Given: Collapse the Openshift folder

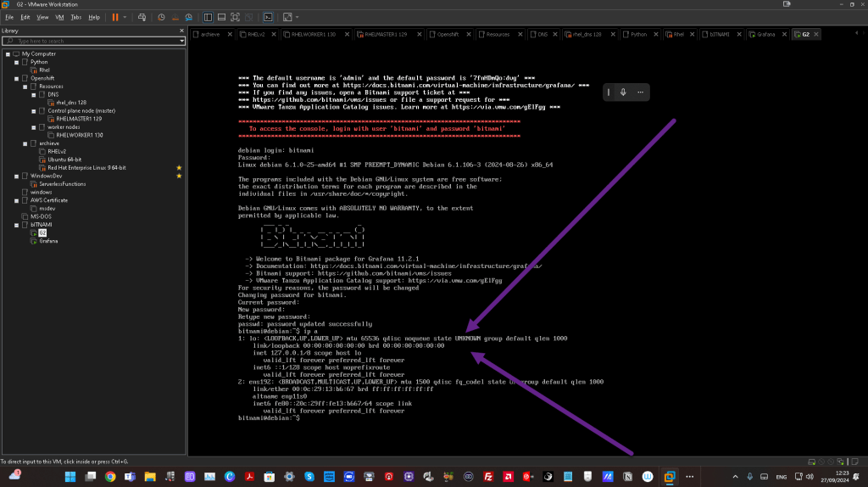Looking at the screenshot, I should click(17, 79).
